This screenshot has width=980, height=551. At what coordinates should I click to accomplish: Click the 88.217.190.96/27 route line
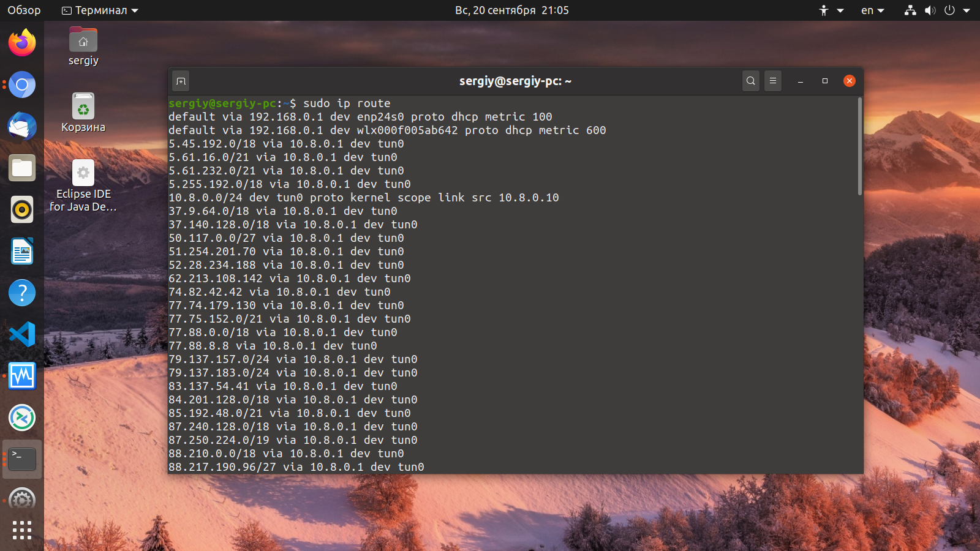click(296, 467)
